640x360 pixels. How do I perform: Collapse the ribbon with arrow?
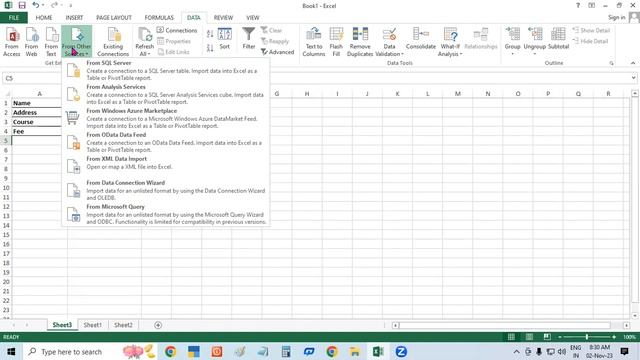pos(633,63)
